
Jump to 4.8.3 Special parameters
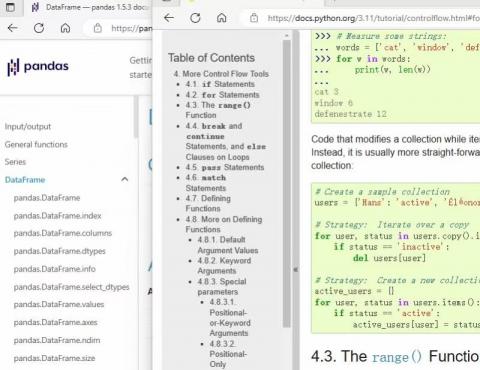[x=222, y=286]
